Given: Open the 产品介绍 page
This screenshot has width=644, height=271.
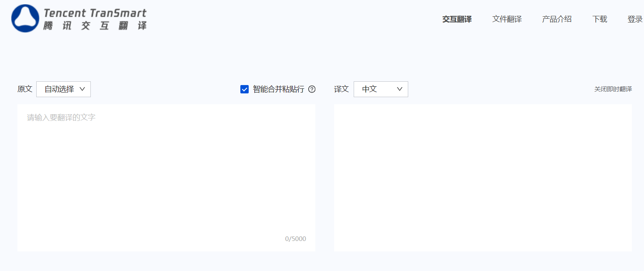Looking at the screenshot, I should 557,19.
